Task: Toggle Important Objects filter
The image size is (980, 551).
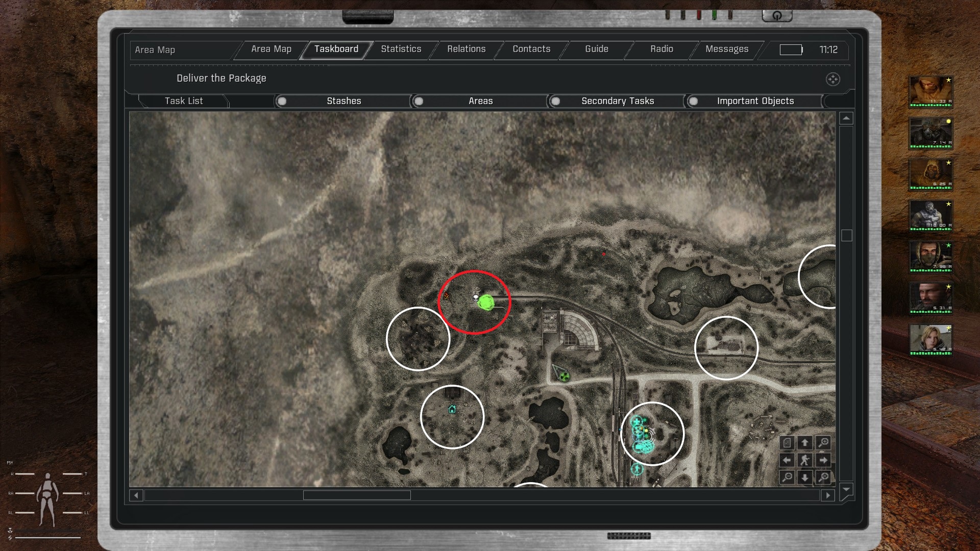Action: [x=693, y=101]
